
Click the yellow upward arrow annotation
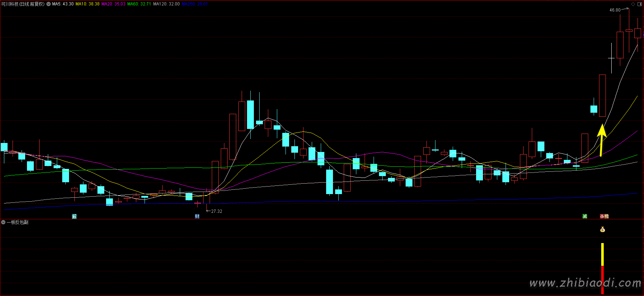pyautogui.click(x=602, y=140)
